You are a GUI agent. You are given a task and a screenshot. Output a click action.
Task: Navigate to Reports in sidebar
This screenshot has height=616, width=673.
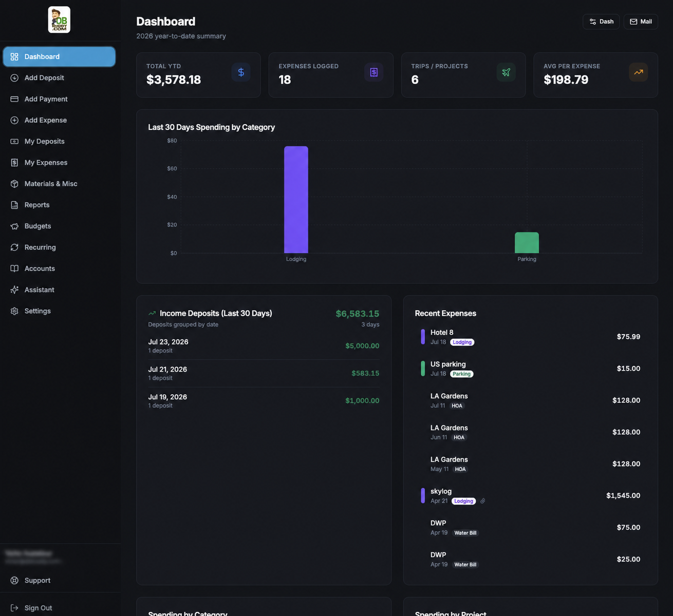coord(59,205)
